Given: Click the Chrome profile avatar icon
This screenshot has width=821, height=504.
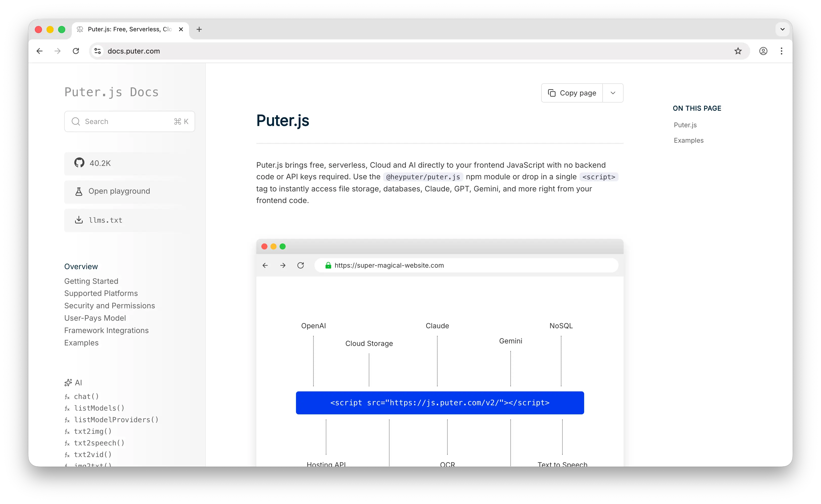Looking at the screenshot, I should pos(763,51).
